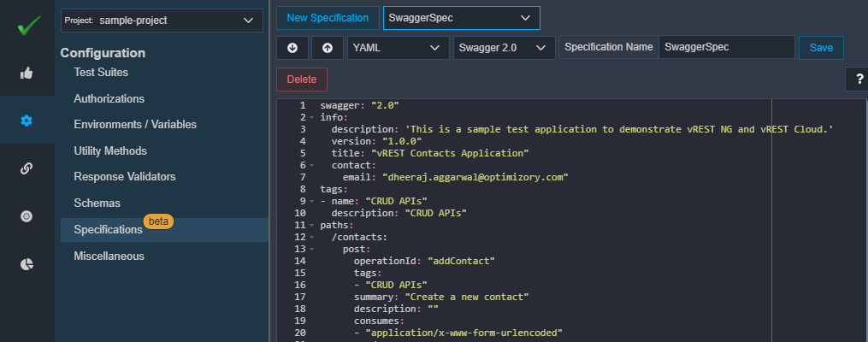Open the YAML format dropdown
This screenshot has height=342, width=868.
pyautogui.click(x=398, y=48)
